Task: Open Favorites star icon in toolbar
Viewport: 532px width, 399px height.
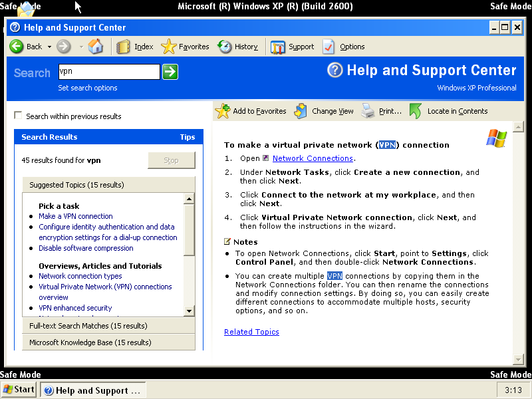Action: click(169, 47)
